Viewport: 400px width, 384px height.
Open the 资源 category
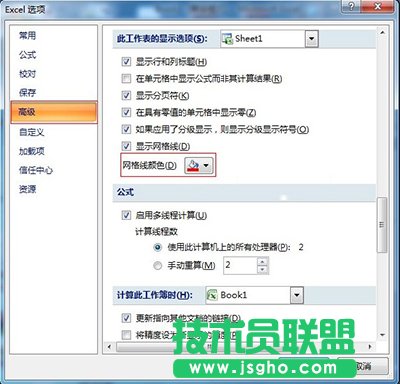27,189
